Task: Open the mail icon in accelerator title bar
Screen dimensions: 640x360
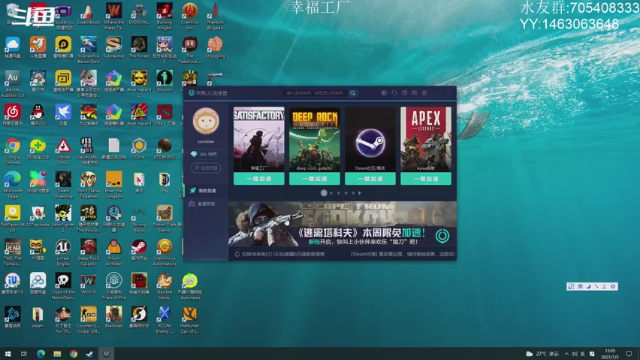Action: click(414, 93)
